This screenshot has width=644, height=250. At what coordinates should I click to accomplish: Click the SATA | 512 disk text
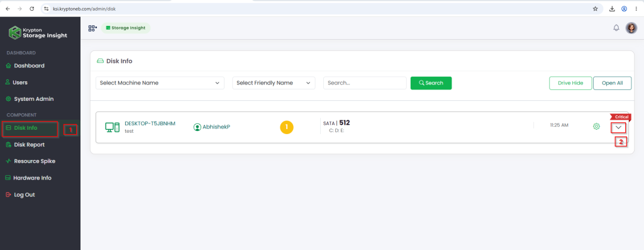336,123
